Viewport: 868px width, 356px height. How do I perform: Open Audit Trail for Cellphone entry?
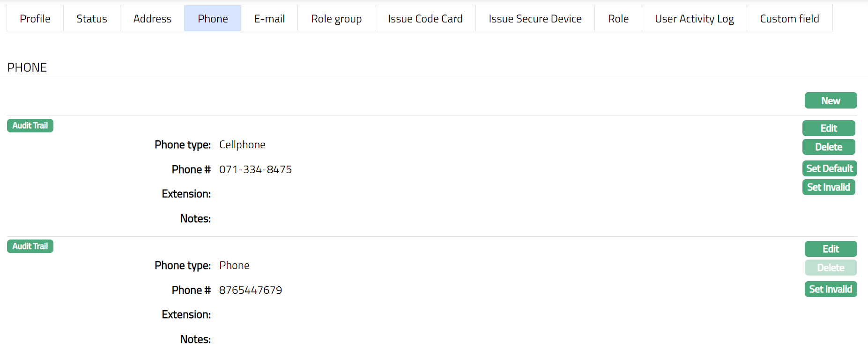pyautogui.click(x=30, y=126)
